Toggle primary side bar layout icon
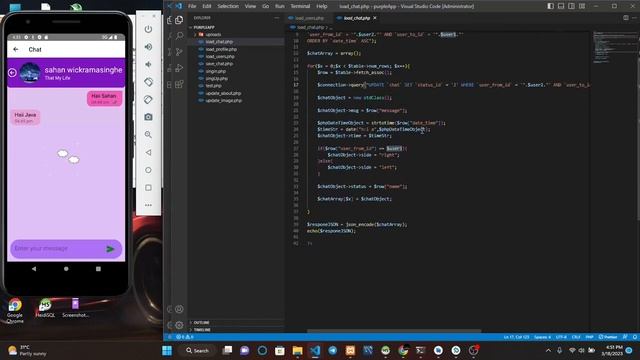The height and width of the screenshot is (360, 640). coord(551,6)
